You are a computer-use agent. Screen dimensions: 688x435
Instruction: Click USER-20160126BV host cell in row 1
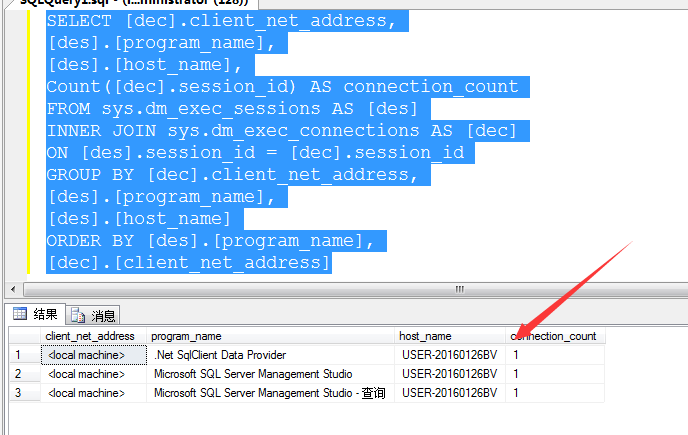pos(450,355)
